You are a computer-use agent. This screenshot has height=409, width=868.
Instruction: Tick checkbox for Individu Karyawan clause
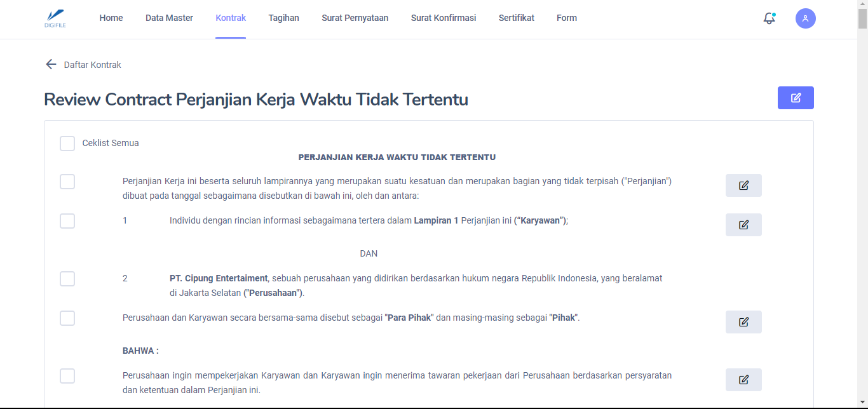[67, 221]
